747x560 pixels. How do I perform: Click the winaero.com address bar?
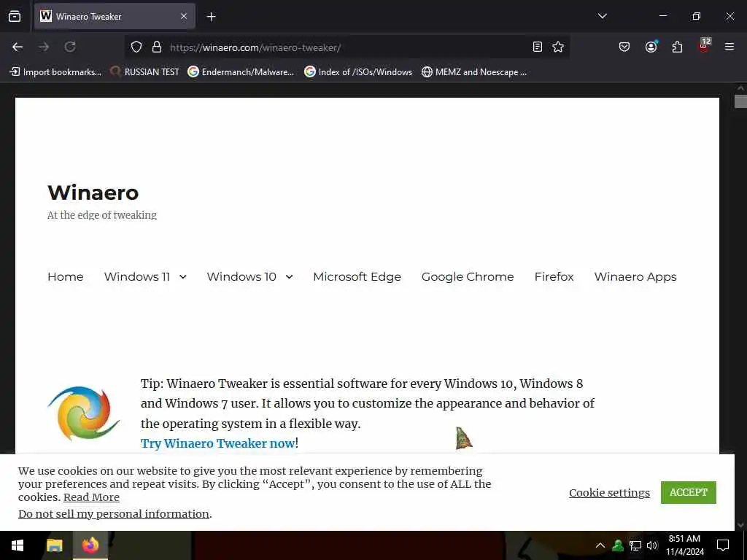(x=348, y=47)
